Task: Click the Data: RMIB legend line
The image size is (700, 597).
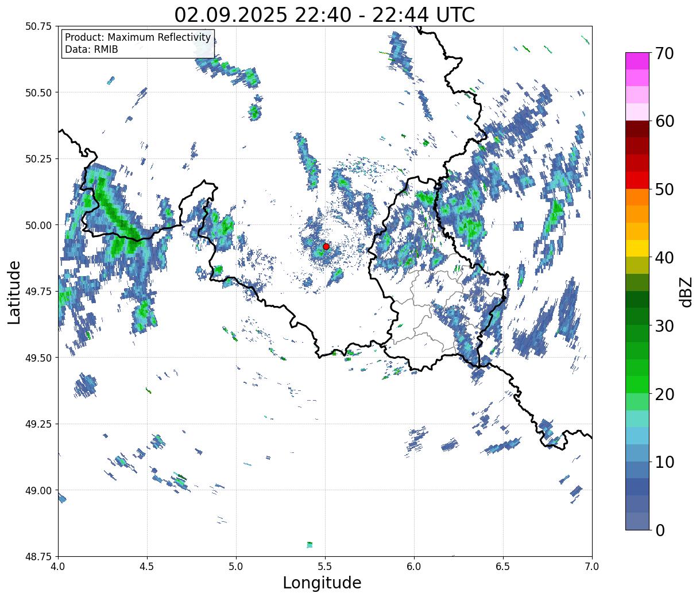Action: coord(91,49)
